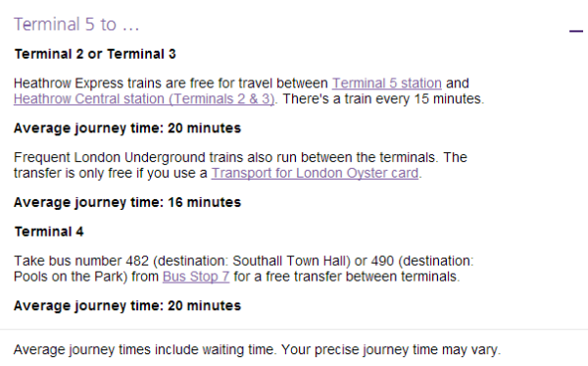
Task: Collapse the section using the minus icon
Action: 575,31
